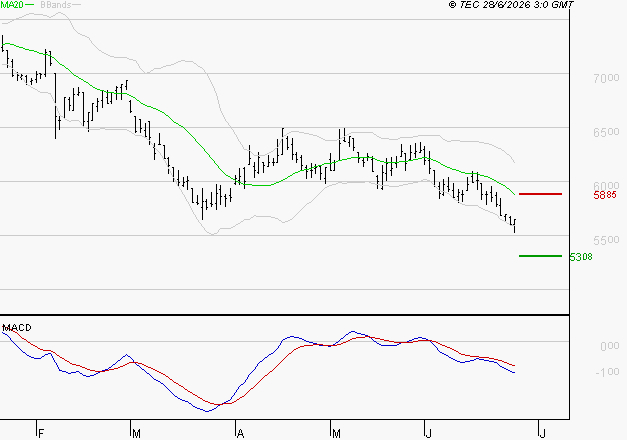Screen dimensions: 627x440
Task: Click the MA20 legend label
Action: pos(12,5)
